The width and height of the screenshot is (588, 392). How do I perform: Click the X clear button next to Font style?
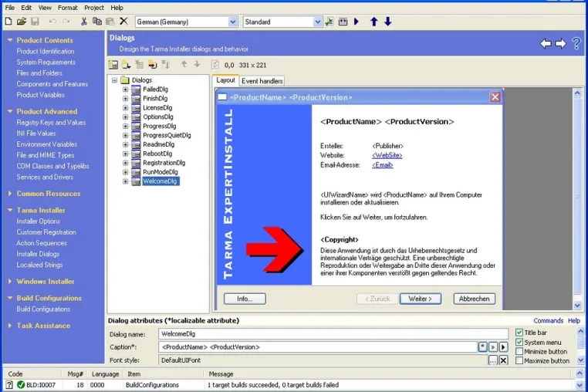click(x=503, y=360)
